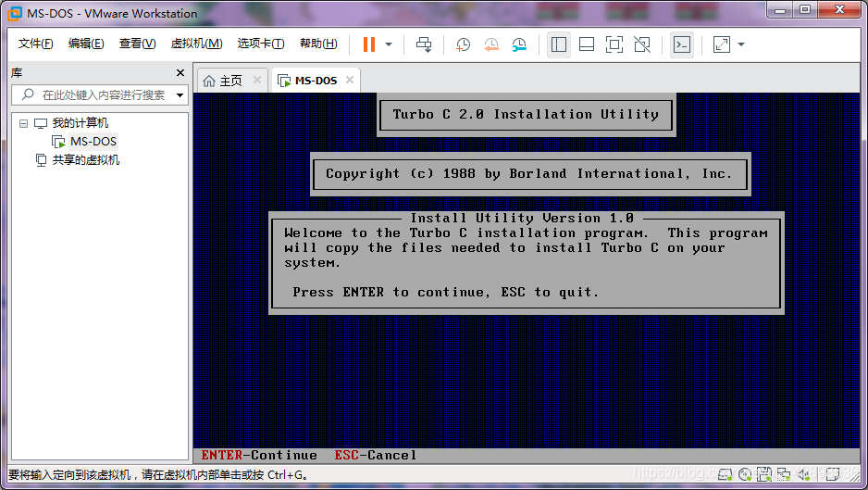The image size is (868, 490).
Task: Open the 文件(F) menu
Action: (35, 44)
